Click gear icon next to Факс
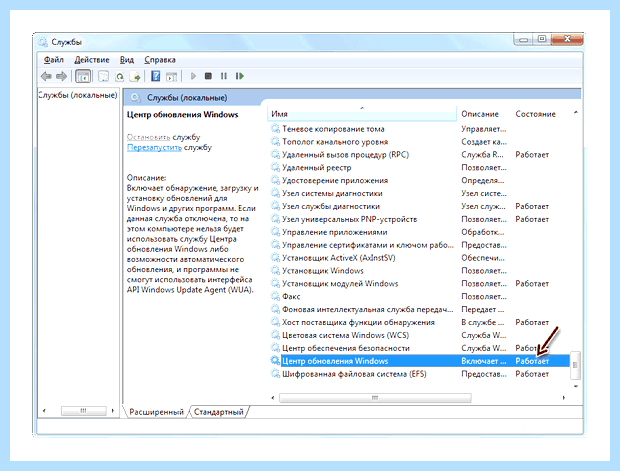The height and width of the screenshot is (471, 620). [275, 296]
